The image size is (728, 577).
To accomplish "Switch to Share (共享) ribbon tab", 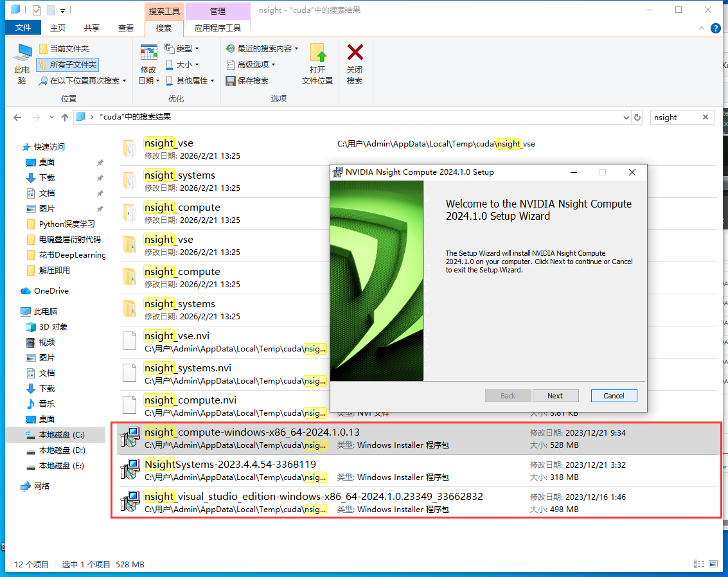I will pos(91,28).
